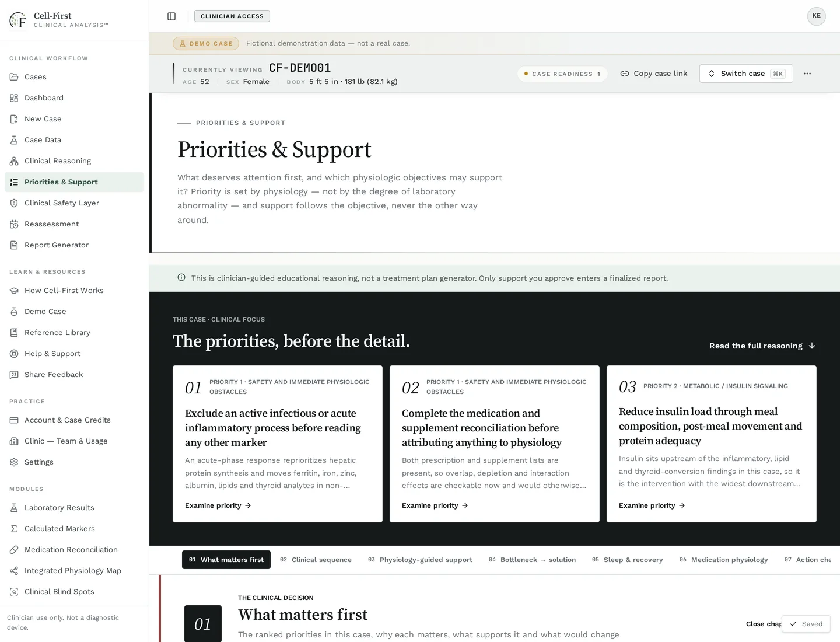Viewport: 840px width, 642px height.
Task: Select the Bottleneck → solution tab
Action: point(532,560)
